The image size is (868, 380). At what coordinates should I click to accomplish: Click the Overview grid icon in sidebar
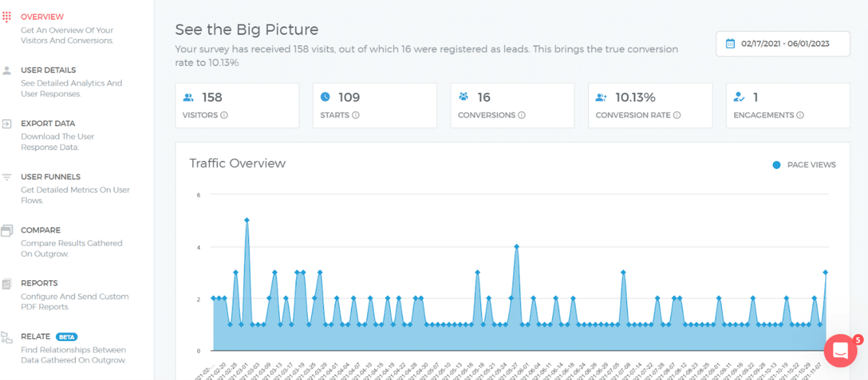[7, 17]
